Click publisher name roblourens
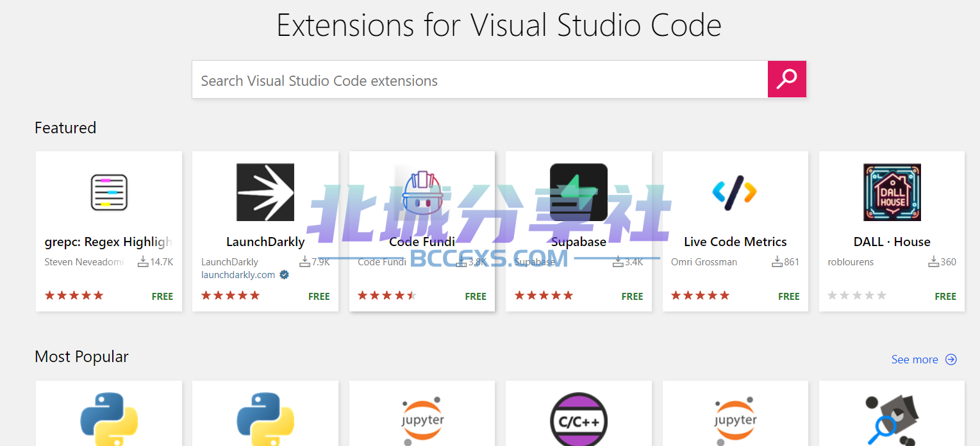 click(x=851, y=261)
